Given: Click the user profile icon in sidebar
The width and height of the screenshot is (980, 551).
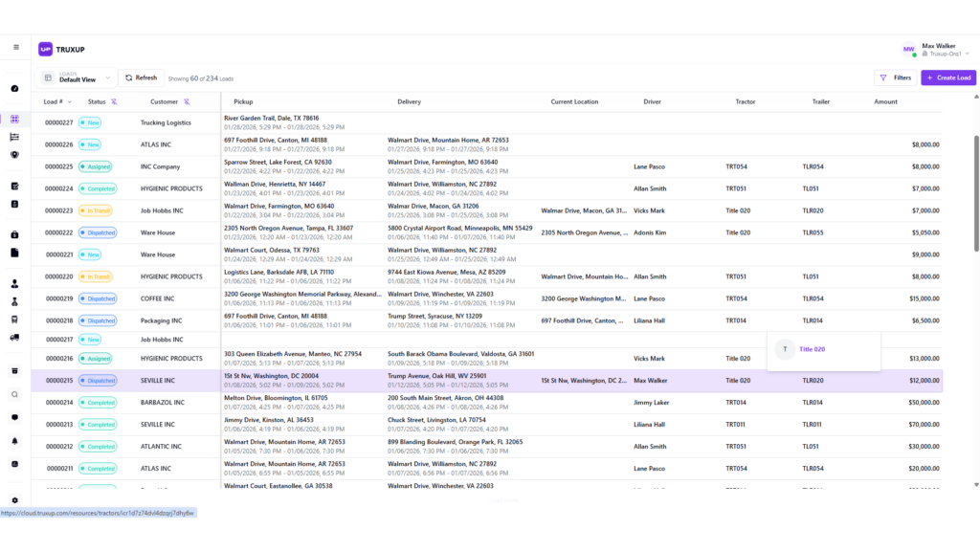Looking at the screenshot, I should tap(14, 284).
